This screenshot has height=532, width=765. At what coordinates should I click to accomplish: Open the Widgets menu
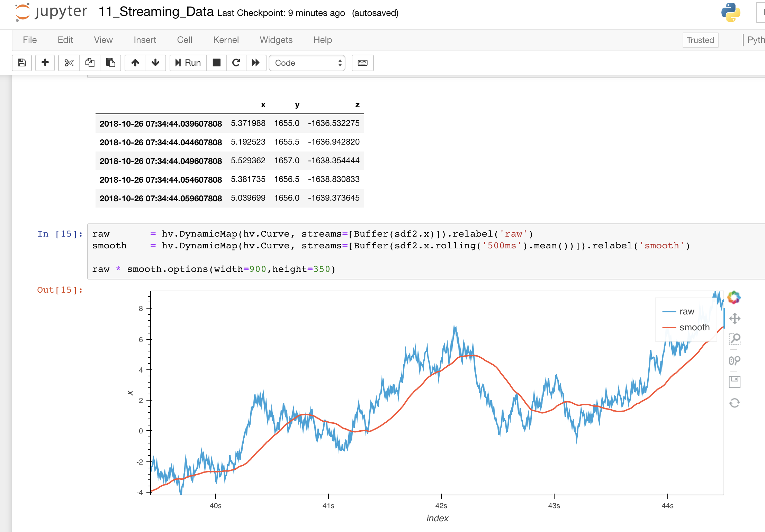276,40
